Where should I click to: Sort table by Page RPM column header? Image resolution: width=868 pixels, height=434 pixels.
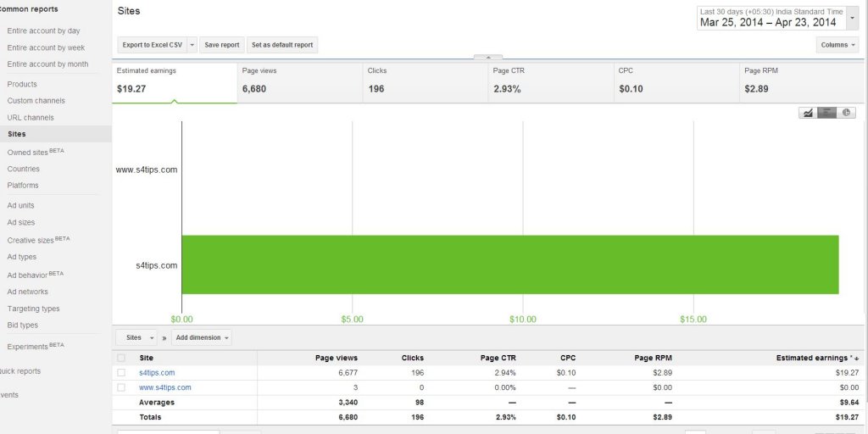coord(654,359)
